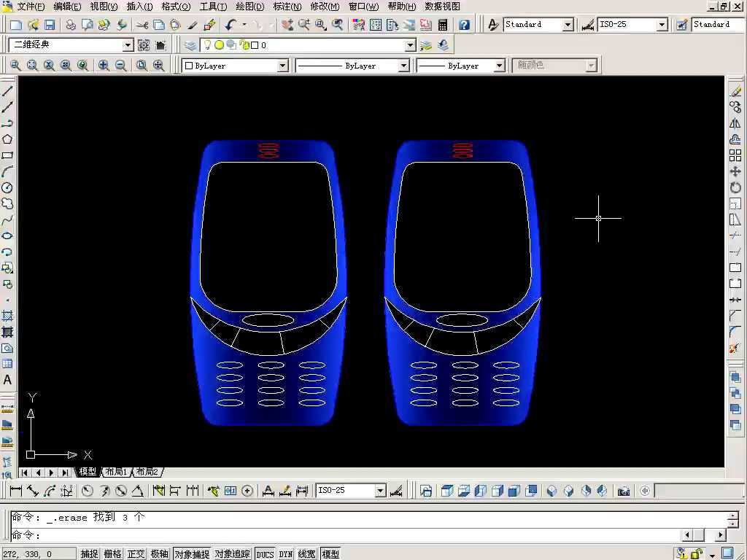Click the Zoom In plus icon
The image size is (747, 560).
104,65
